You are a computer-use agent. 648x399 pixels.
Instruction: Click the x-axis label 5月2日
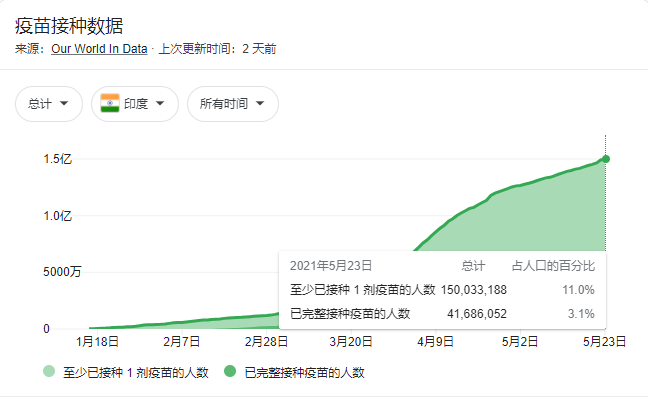(520, 342)
